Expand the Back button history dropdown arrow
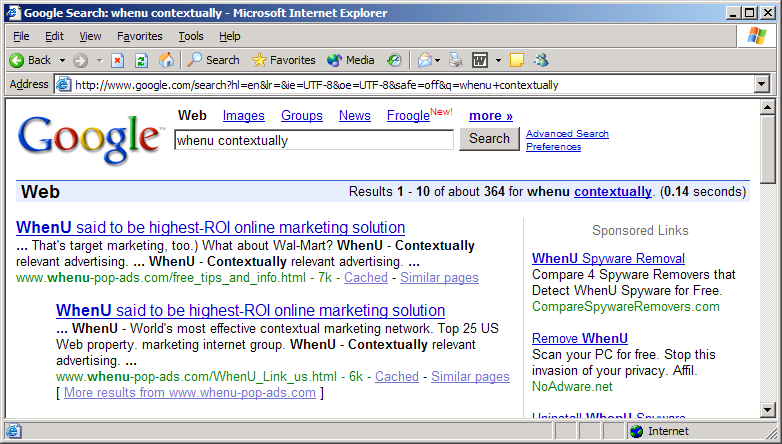 point(62,61)
